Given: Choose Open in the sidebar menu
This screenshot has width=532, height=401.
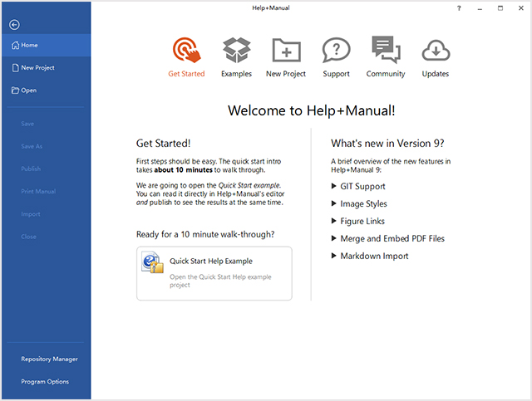Looking at the screenshot, I should (x=47, y=90).
